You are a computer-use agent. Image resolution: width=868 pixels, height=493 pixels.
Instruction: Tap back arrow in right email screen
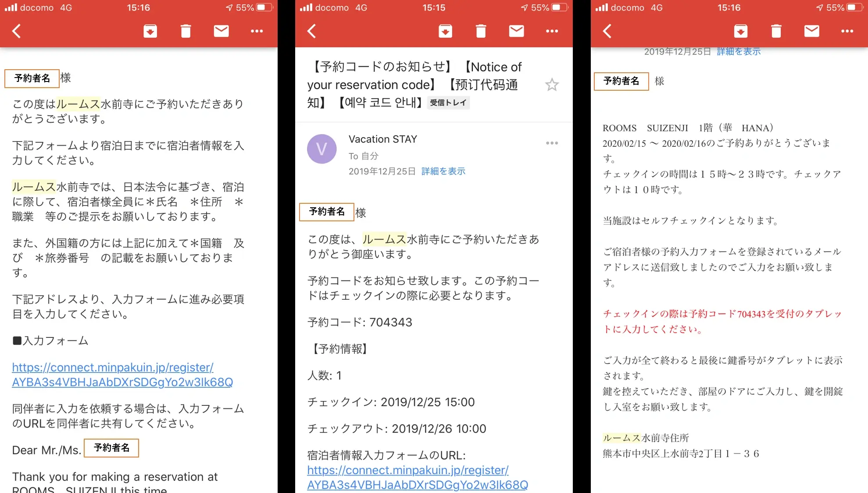click(x=607, y=31)
